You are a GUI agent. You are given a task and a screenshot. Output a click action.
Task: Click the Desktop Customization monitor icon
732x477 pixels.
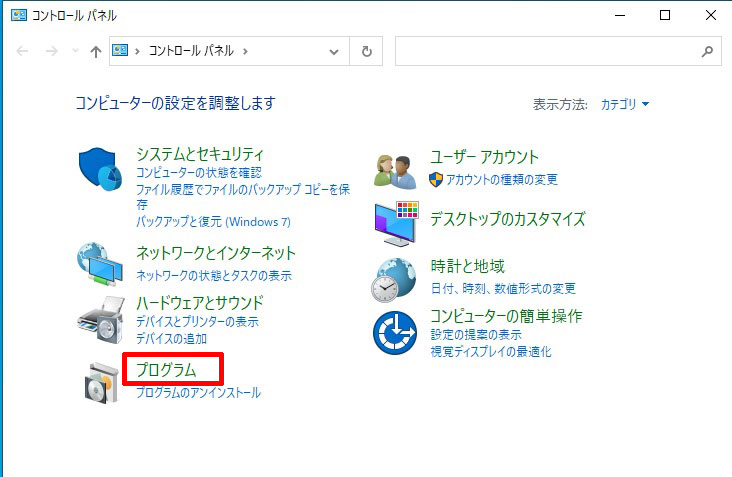point(395,223)
